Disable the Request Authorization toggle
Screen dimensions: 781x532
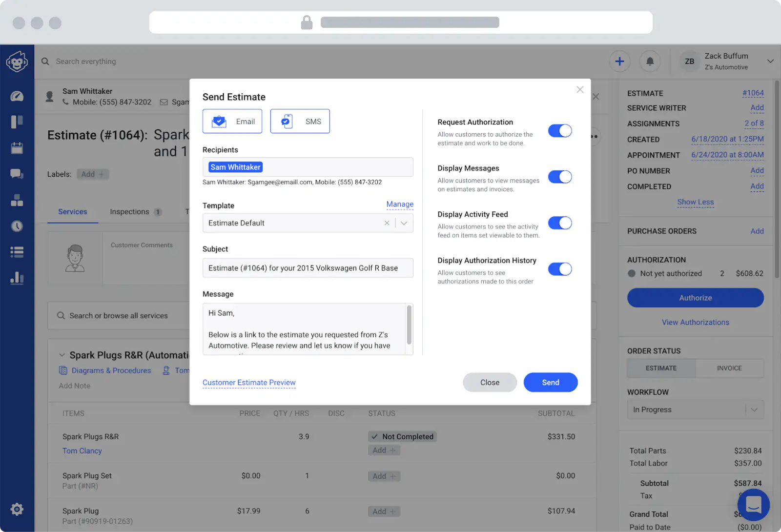point(559,131)
